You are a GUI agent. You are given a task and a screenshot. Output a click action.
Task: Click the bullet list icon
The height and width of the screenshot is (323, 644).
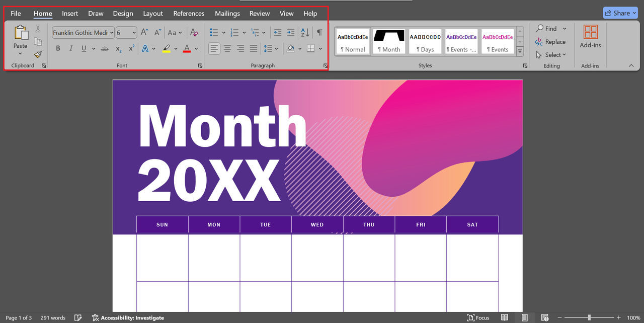(214, 32)
